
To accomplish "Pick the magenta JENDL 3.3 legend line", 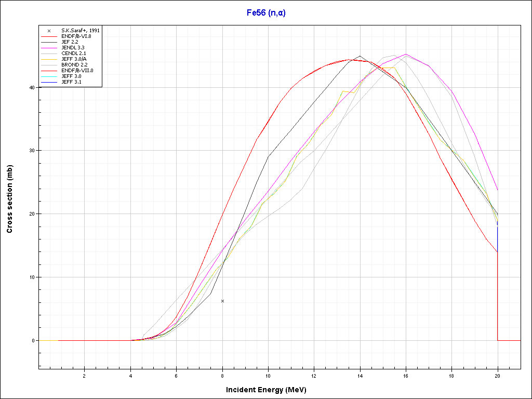I will point(49,48).
